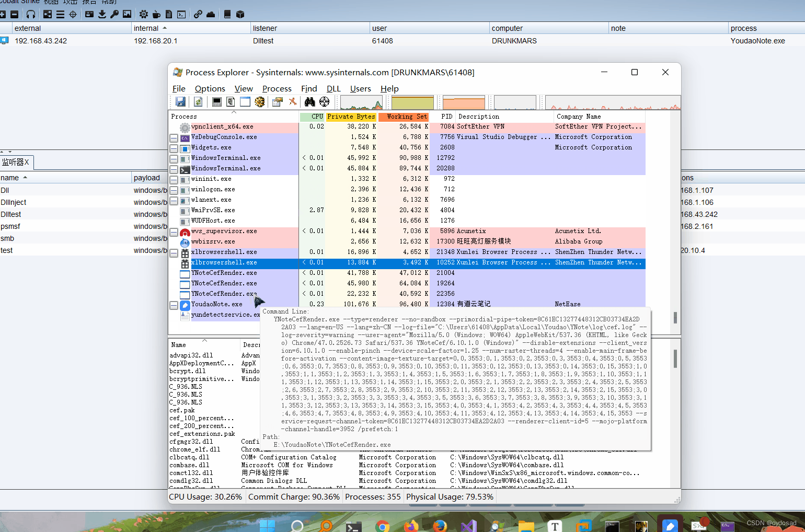Click the binoculars Find Handle icon
Image resolution: width=805 pixels, height=532 pixels.
click(x=310, y=102)
